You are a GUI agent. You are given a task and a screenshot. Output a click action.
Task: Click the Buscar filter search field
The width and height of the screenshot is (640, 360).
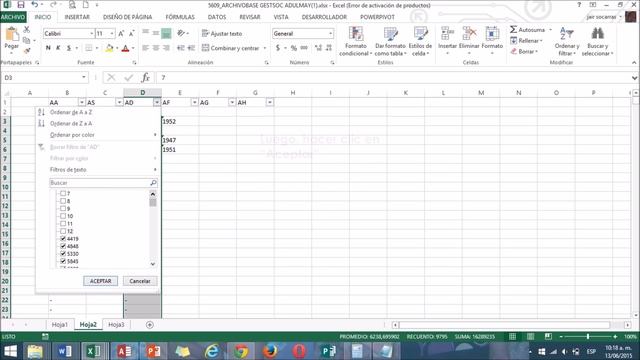pos(103,183)
